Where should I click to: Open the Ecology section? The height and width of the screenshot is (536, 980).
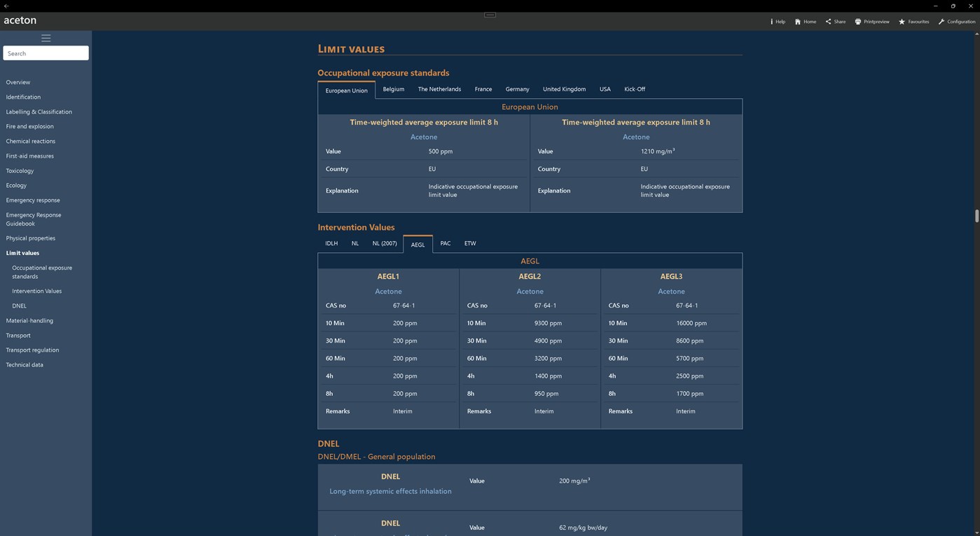pos(16,185)
